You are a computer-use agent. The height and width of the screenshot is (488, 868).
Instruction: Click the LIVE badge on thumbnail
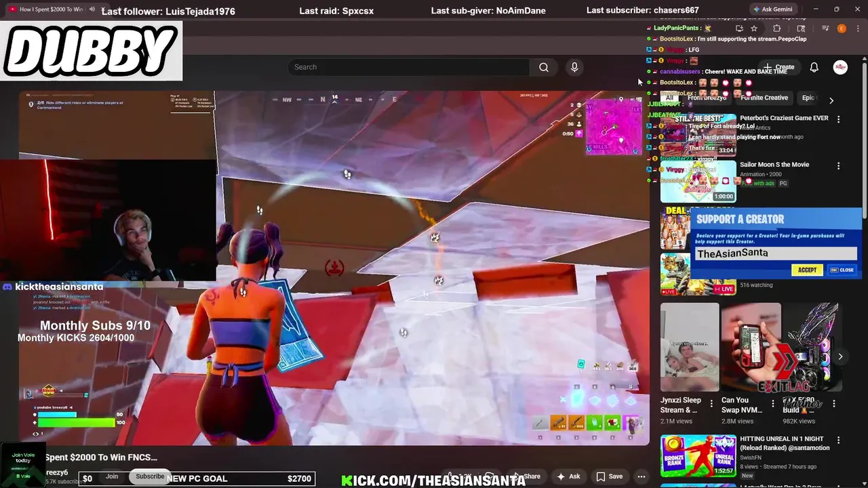[724, 289]
